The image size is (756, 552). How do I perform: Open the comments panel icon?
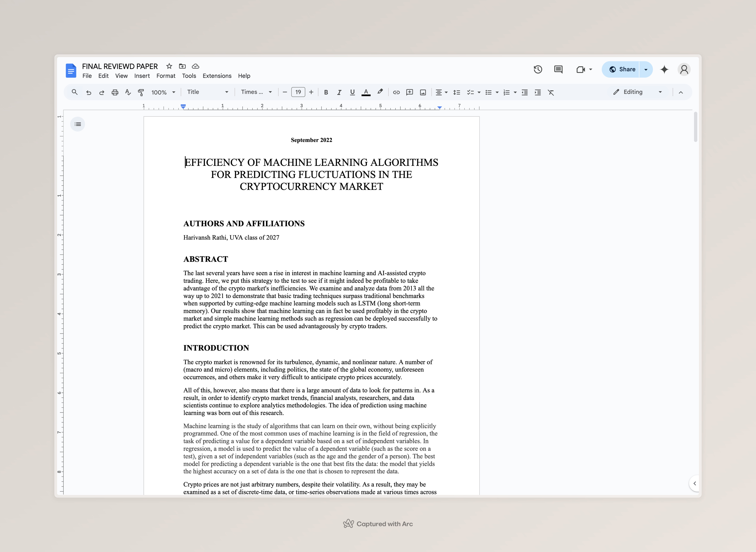(x=558, y=70)
